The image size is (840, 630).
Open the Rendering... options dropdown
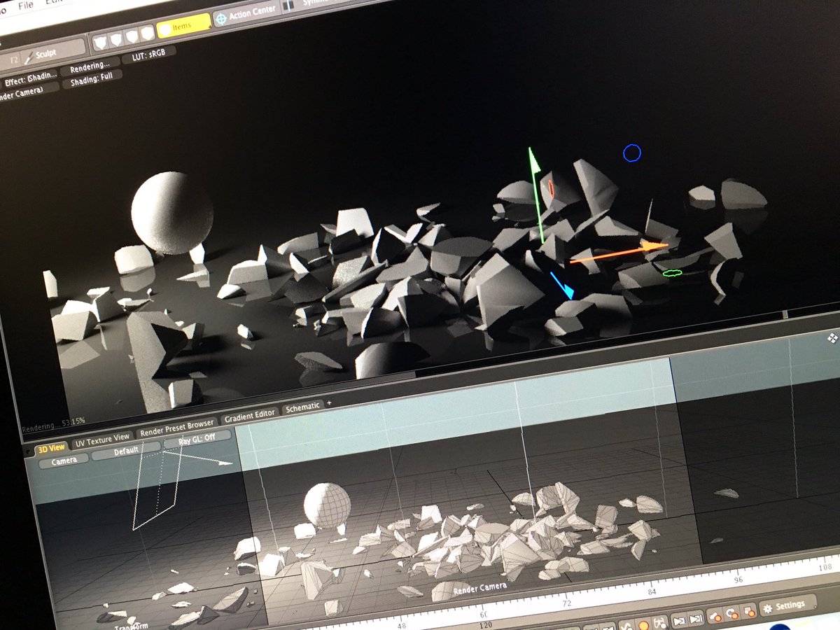(90, 68)
